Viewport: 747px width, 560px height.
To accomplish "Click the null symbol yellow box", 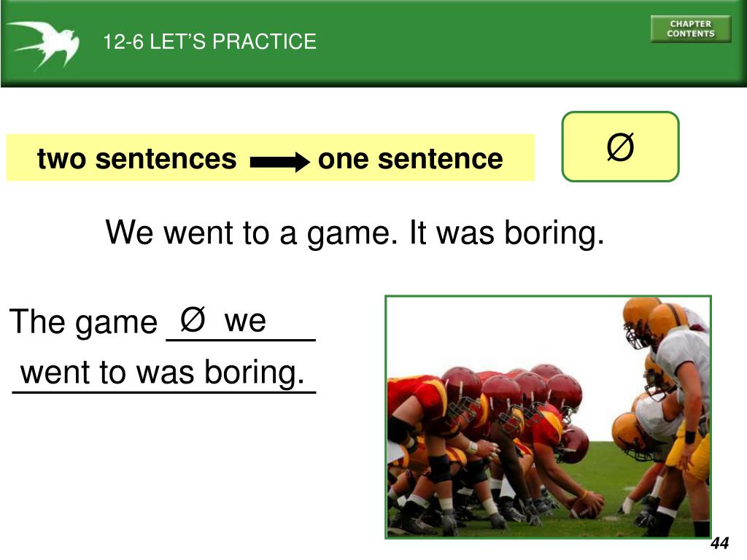I will (620, 147).
